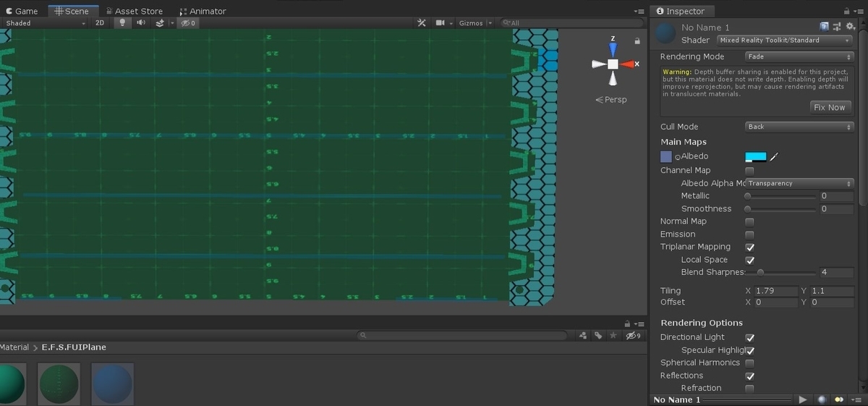Open Asset Store tab
868x406 pixels.
click(134, 11)
